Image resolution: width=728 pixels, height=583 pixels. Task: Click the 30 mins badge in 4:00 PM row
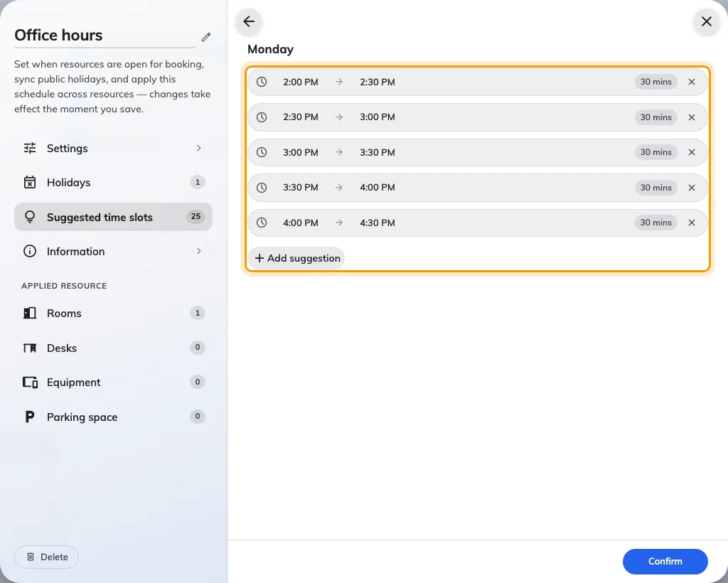pyautogui.click(x=655, y=223)
